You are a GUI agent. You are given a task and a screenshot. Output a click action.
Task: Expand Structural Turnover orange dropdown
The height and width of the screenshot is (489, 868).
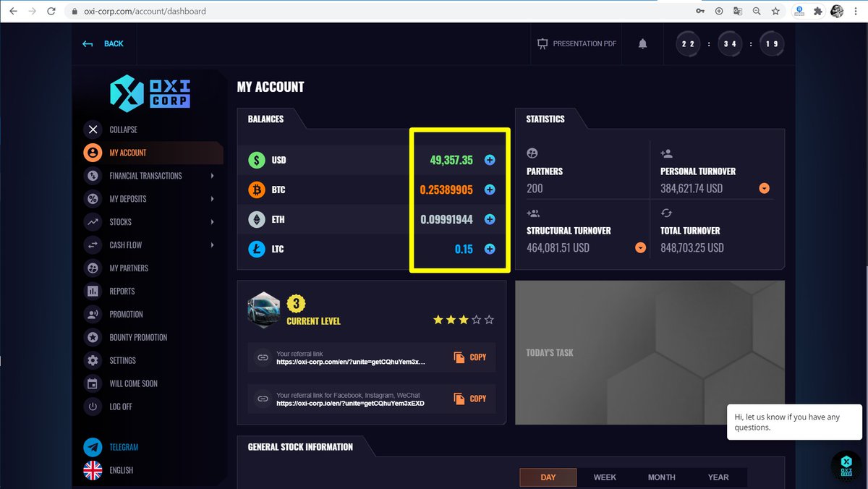click(x=640, y=248)
